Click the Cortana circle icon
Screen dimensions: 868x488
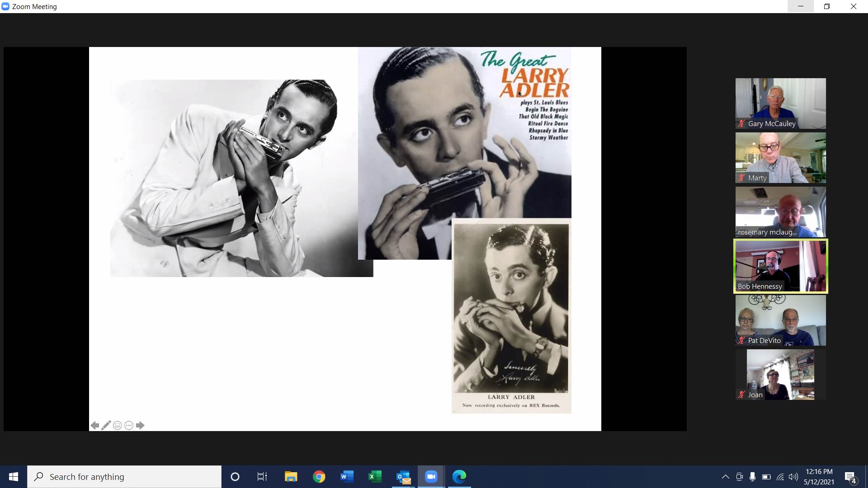click(235, 477)
